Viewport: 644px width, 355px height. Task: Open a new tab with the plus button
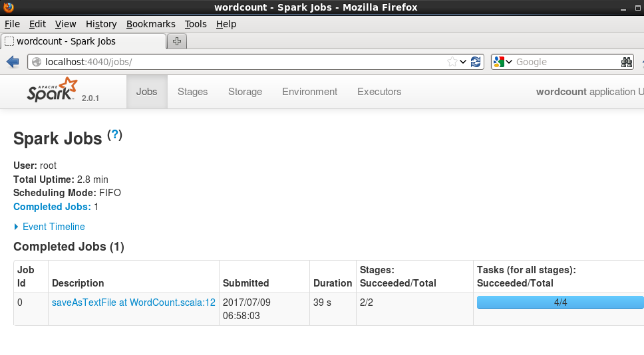click(177, 41)
